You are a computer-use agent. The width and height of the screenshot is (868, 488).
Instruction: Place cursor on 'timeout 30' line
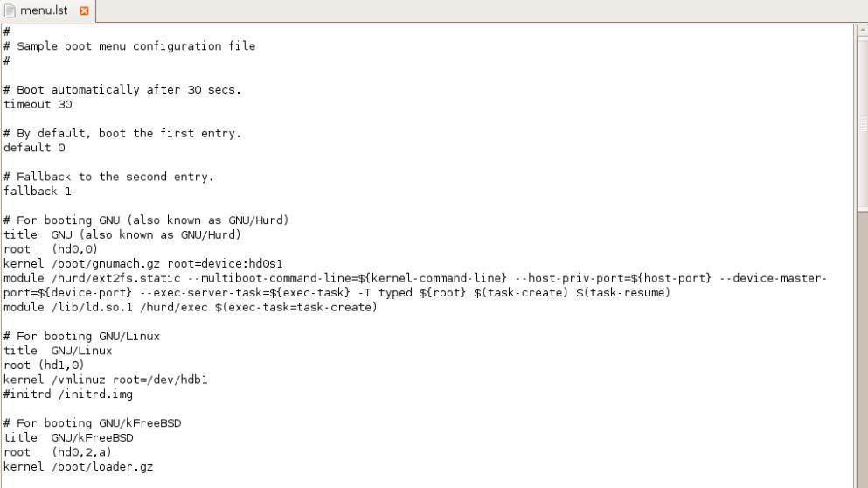38,104
